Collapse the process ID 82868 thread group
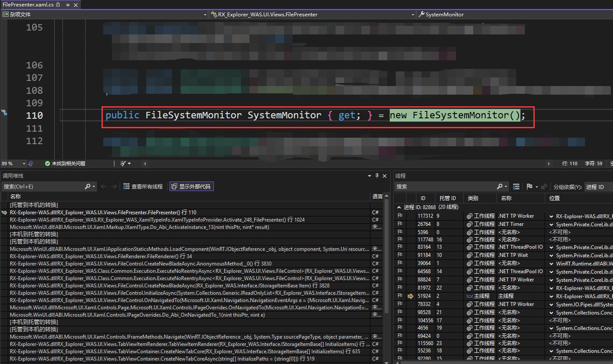613x364 pixels. (x=399, y=207)
